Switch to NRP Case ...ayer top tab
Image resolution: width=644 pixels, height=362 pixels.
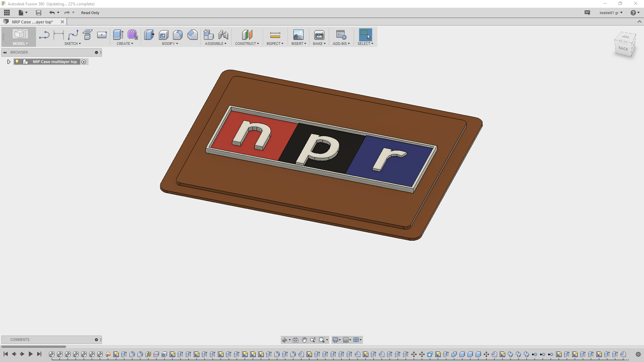(x=33, y=22)
